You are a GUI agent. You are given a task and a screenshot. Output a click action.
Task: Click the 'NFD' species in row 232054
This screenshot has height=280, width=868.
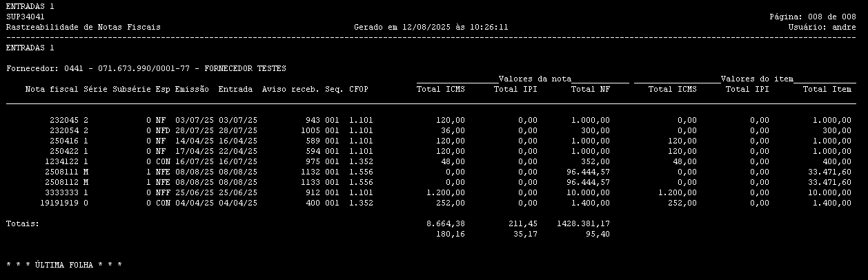[162, 130]
